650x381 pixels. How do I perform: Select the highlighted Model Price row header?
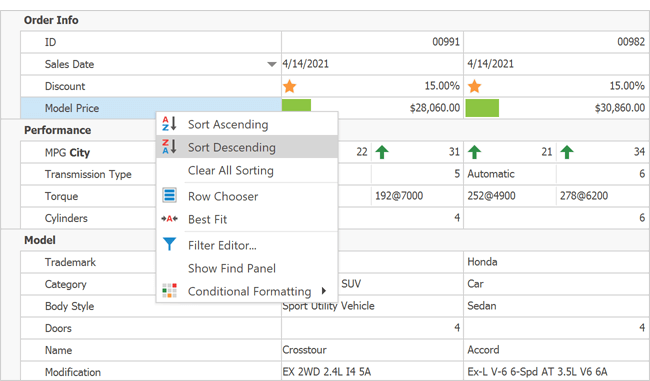(x=151, y=108)
